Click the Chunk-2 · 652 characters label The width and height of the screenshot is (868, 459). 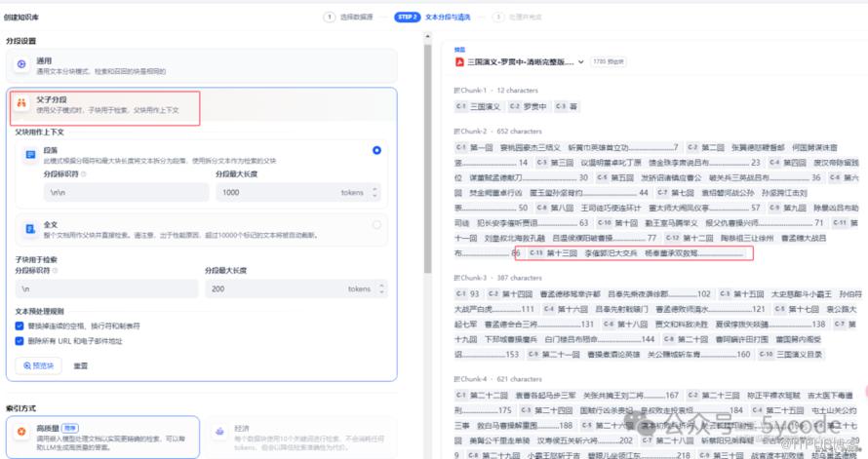coord(498,131)
